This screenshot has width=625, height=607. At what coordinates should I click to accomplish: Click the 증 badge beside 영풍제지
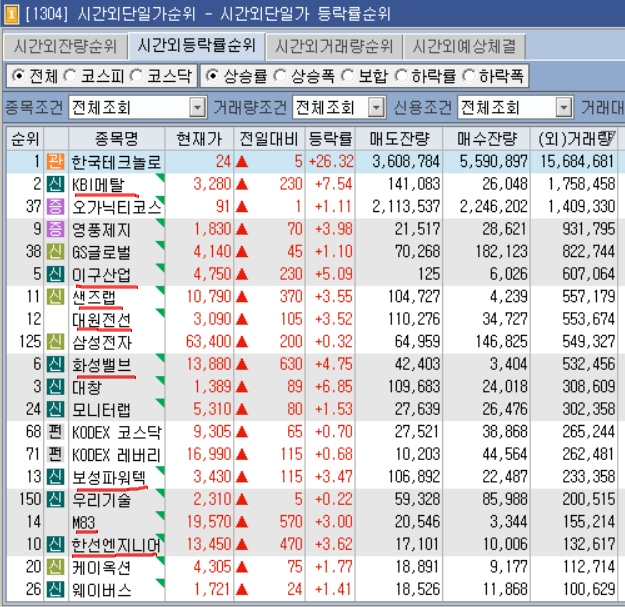coord(55,229)
